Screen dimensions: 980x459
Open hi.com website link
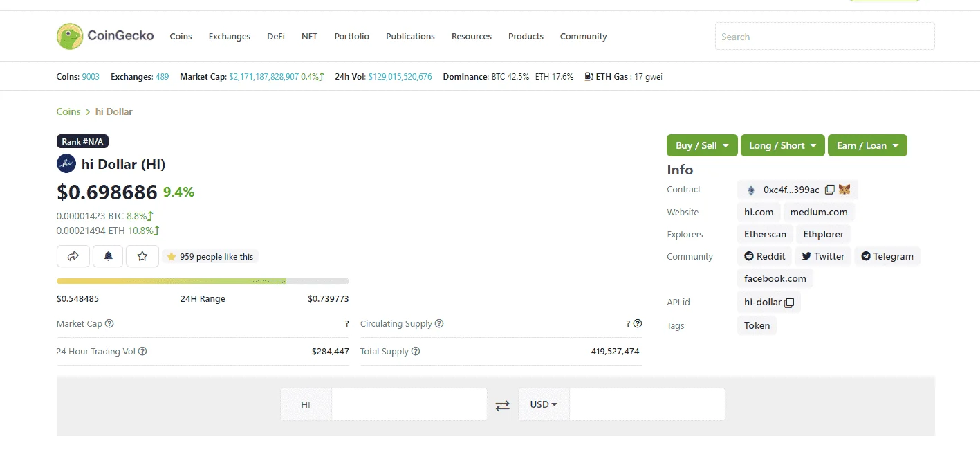pyautogui.click(x=759, y=212)
